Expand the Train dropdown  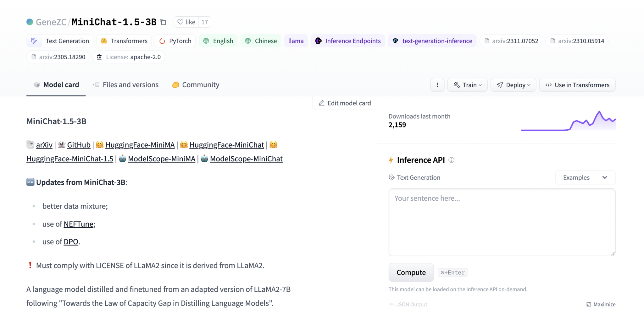(467, 85)
